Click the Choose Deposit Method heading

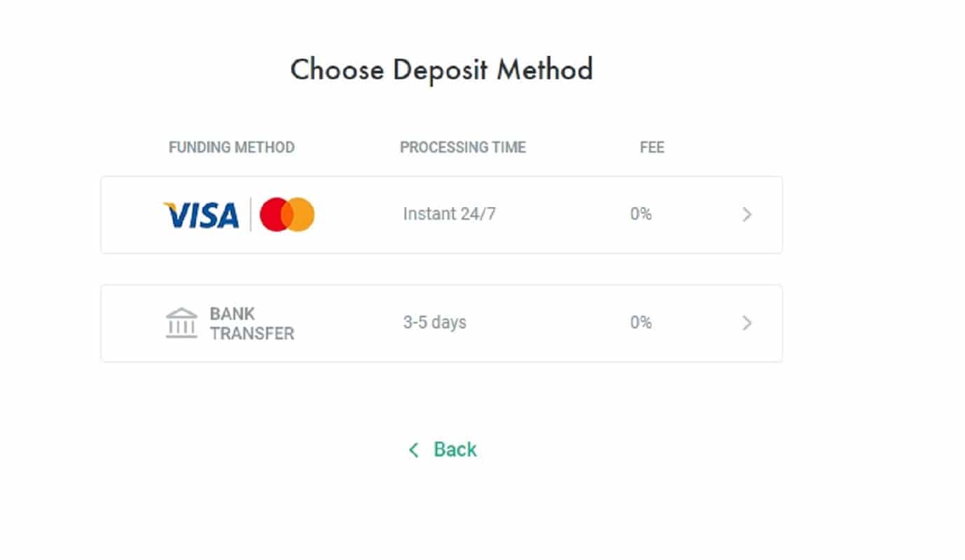(x=441, y=70)
